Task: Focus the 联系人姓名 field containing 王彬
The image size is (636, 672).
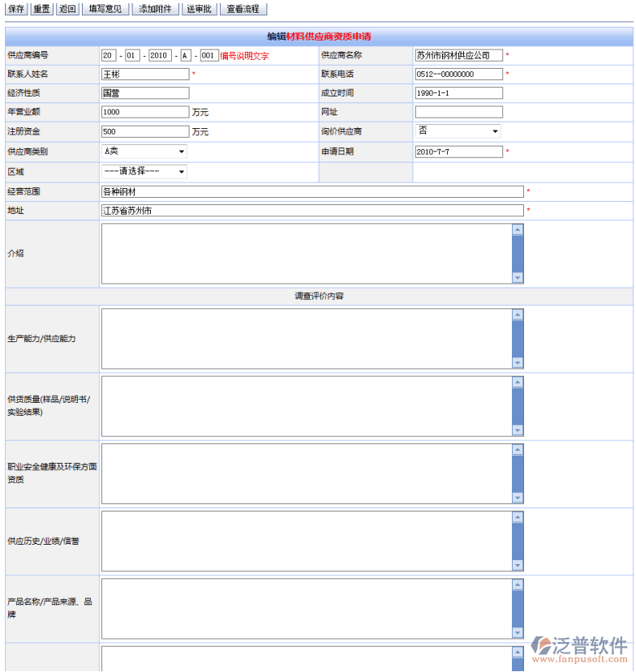Action: click(144, 74)
